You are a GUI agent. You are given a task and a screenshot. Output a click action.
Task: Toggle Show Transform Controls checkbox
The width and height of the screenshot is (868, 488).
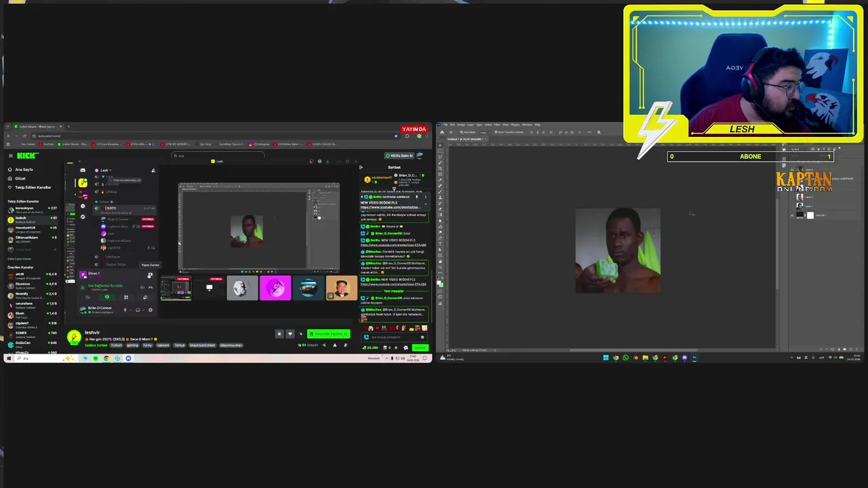tap(496, 132)
